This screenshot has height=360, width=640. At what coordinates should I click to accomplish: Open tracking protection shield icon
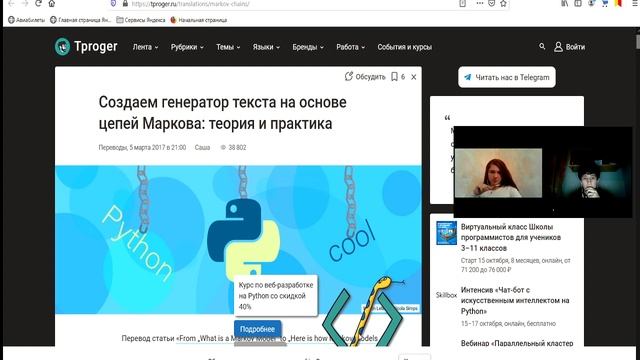pyautogui.click(x=113, y=4)
